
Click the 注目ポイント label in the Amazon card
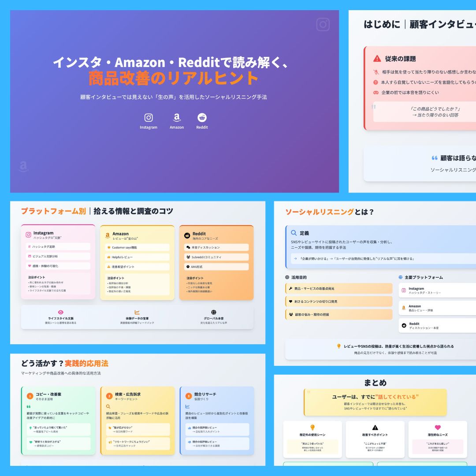115,278
